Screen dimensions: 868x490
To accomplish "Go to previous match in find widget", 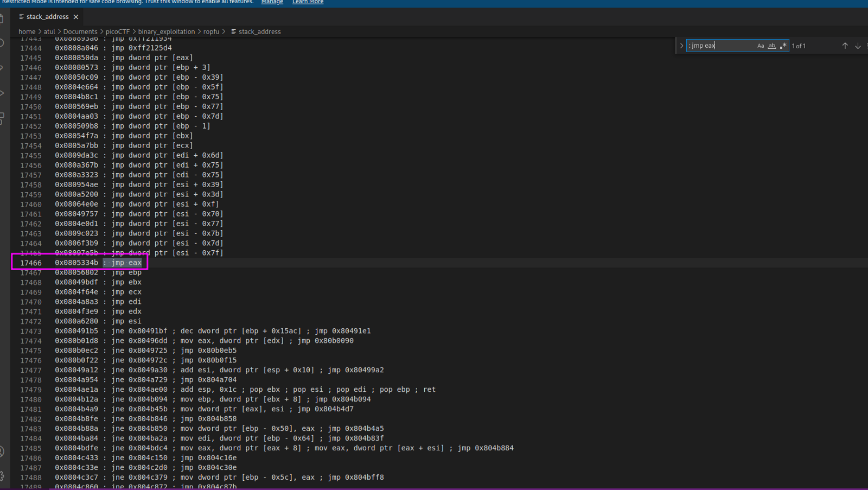I will (x=845, y=46).
